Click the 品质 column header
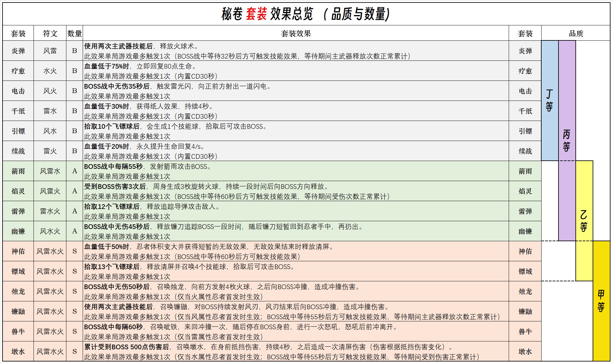613x364 pixels. (x=576, y=33)
